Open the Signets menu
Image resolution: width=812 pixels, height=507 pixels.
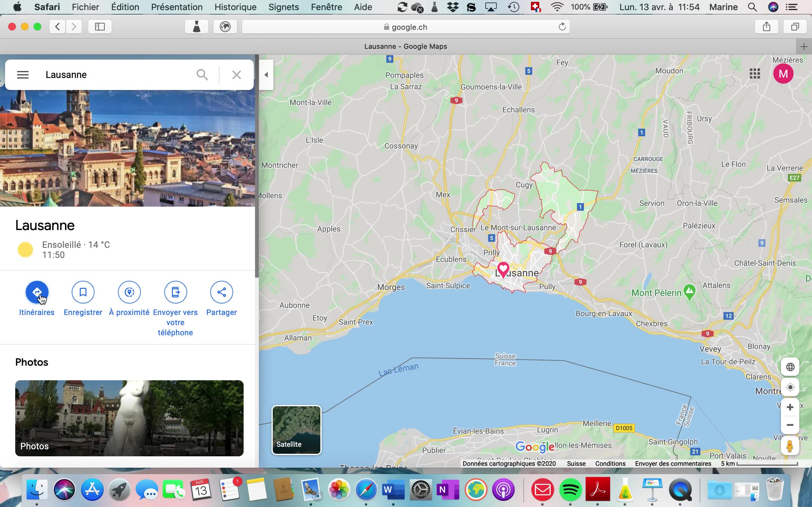(283, 7)
